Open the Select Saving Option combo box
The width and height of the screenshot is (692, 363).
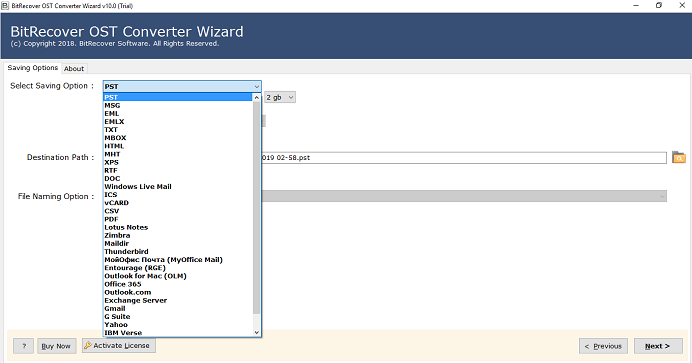[182, 86]
